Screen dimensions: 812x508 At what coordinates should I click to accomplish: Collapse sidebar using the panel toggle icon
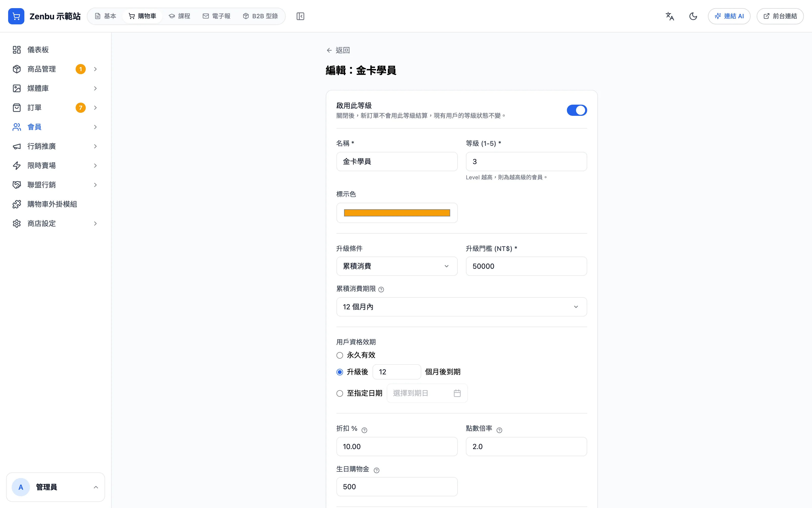pos(300,16)
